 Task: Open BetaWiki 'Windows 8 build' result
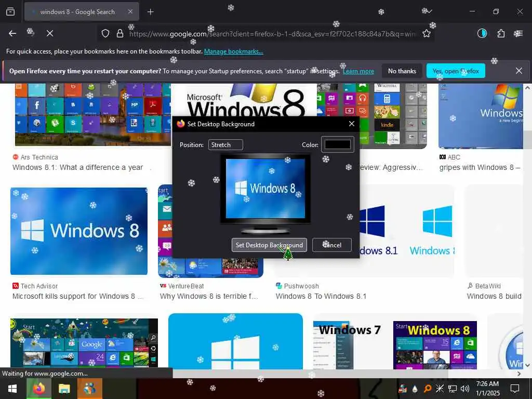(x=494, y=296)
